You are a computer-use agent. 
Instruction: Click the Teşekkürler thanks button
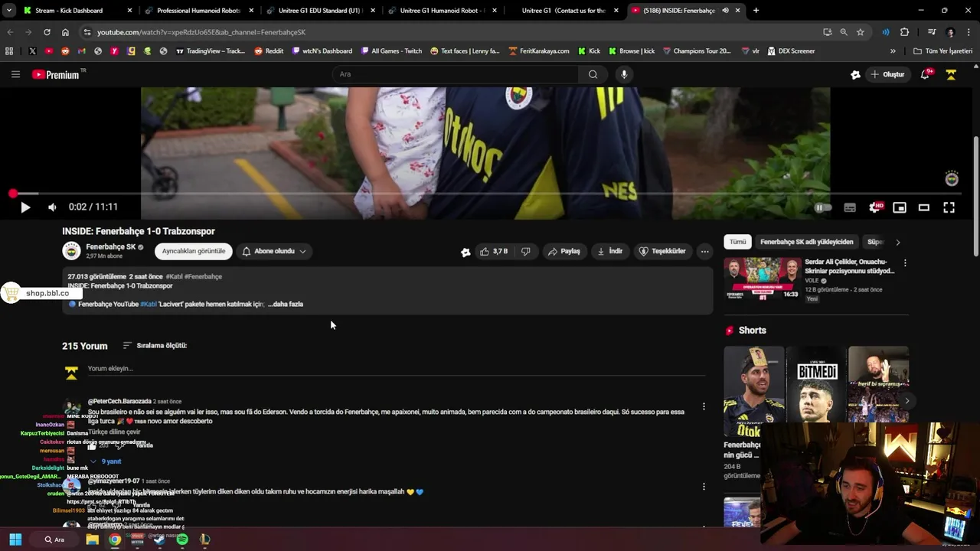point(663,251)
